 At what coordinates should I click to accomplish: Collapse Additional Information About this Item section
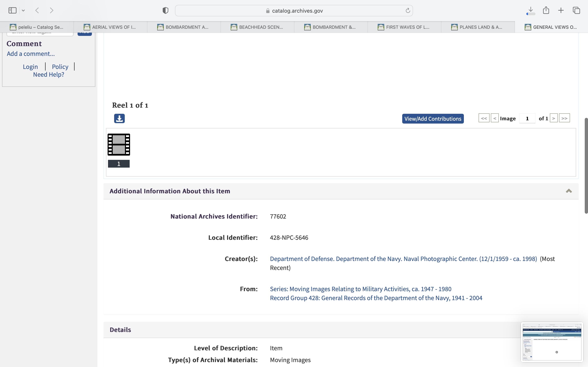coord(569,191)
